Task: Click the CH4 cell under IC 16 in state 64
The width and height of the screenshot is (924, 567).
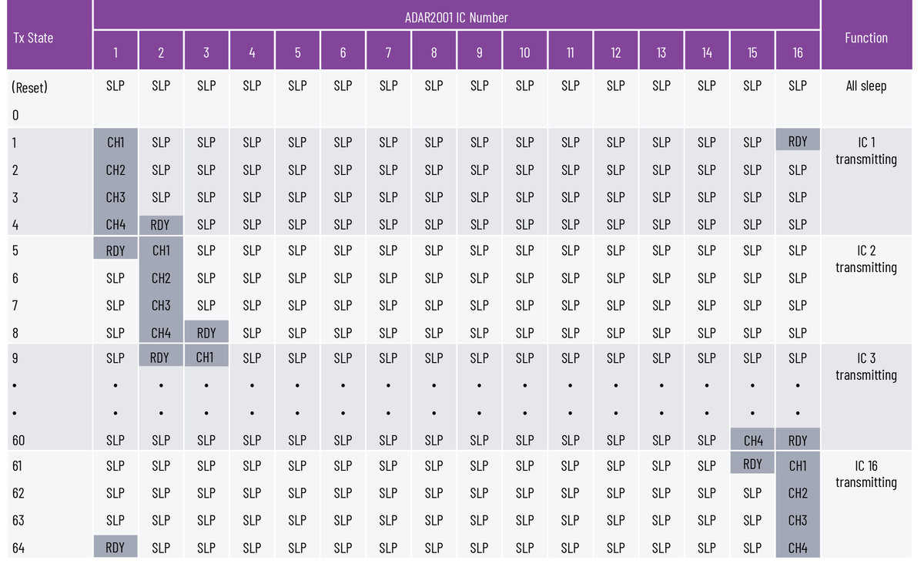Action: click(798, 548)
